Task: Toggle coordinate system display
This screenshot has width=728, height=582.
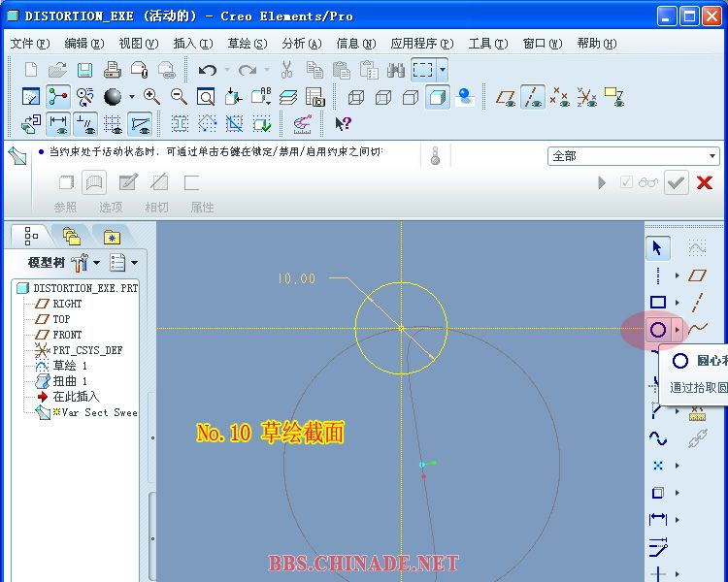Action: click(586, 97)
